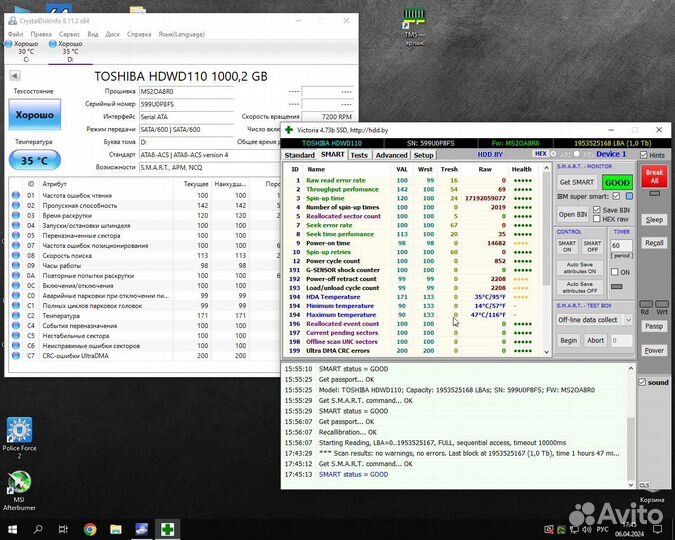The width and height of the screenshot is (675, 540).
Task: Click SMART table scroll down arrow
Action: pyautogui.click(x=547, y=352)
